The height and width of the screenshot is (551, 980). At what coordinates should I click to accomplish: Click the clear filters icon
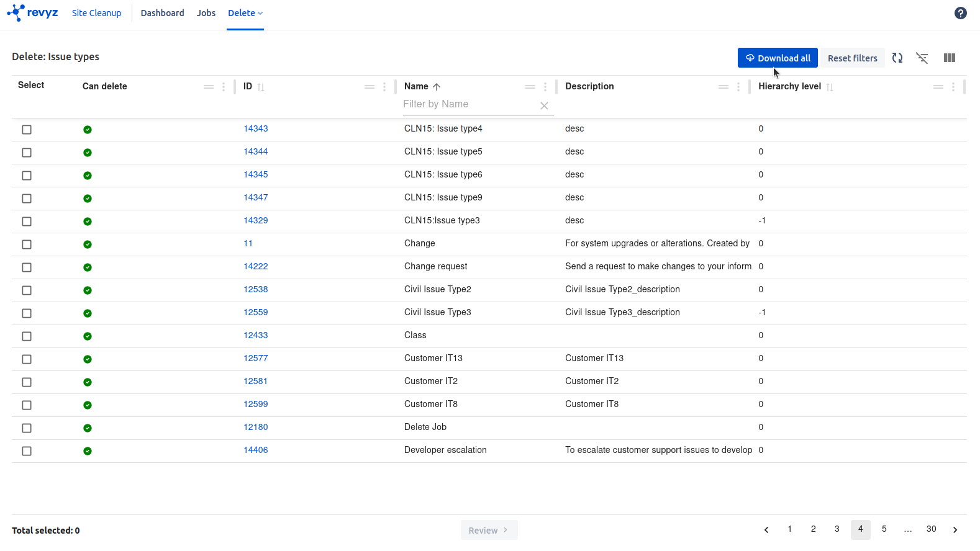coord(922,58)
